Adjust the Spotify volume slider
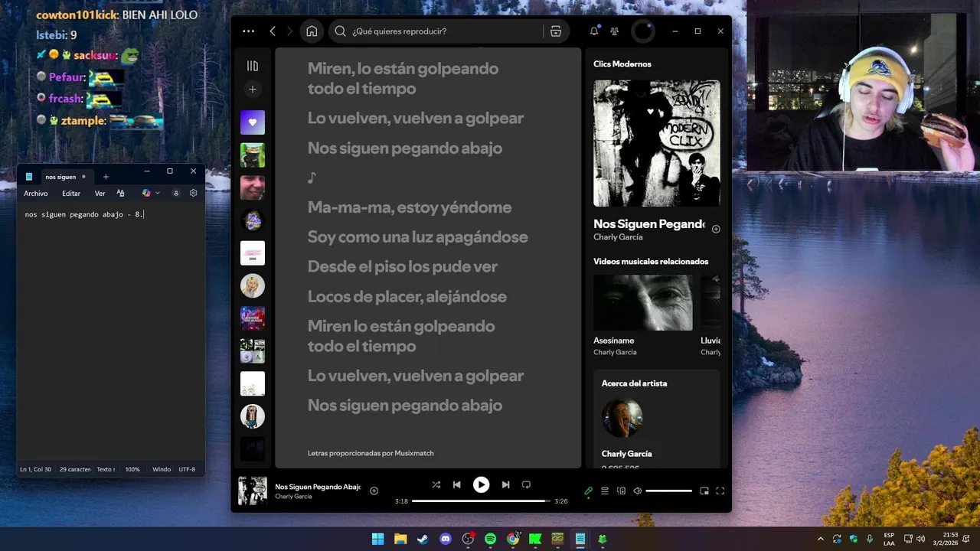Image resolution: width=980 pixels, height=551 pixels. click(x=668, y=491)
